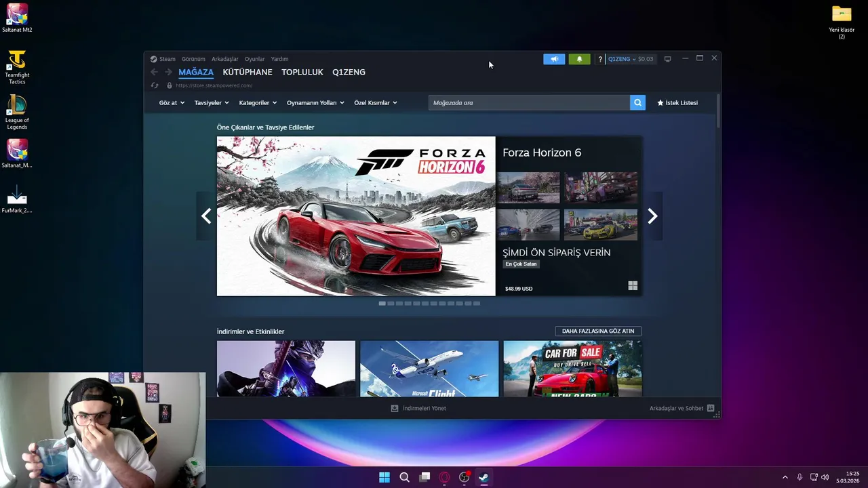The width and height of the screenshot is (868, 488).
Task: Open the Q1ZENG profile tab
Action: 349,72
